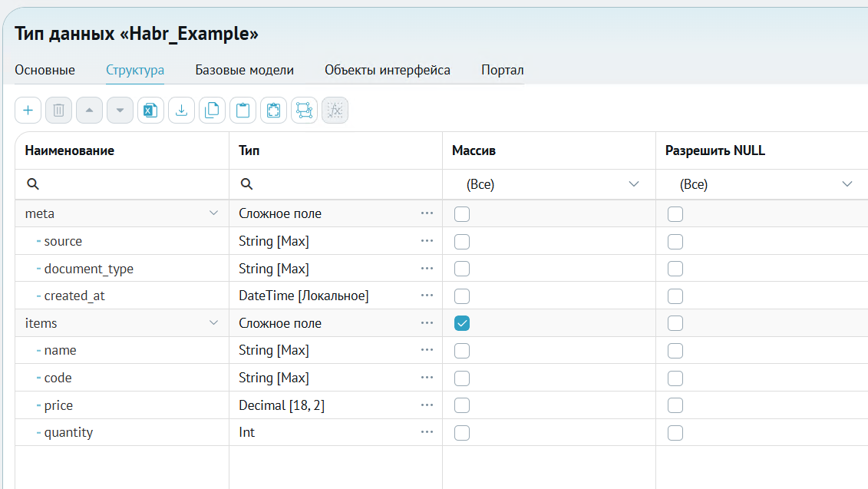This screenshot has width=868, height=489.
Task: Open type options for the quantity row
Action: (427, 432)
